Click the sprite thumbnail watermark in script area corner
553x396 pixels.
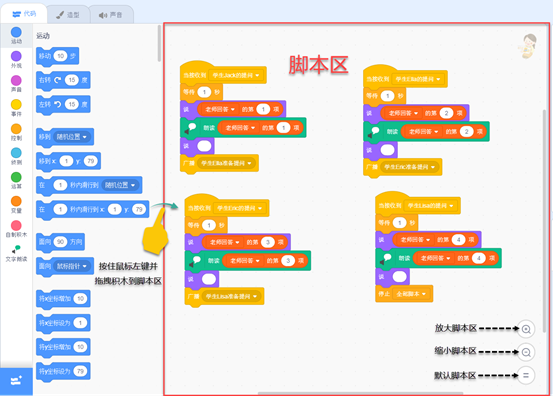528,46
